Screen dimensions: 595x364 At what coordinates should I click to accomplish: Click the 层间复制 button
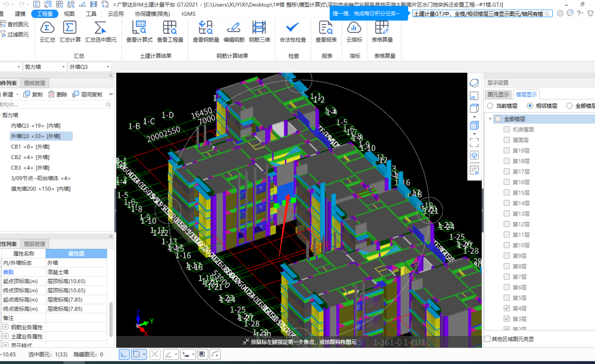point(87,94)
